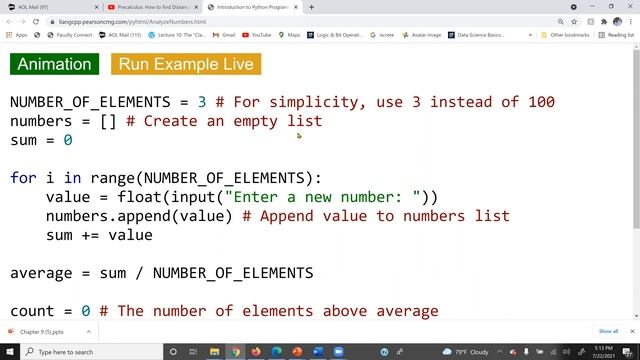This screenshot has height=360, width=640.
Task: Switch to the Precalculus YouTube tab
Action: point(153,7)
